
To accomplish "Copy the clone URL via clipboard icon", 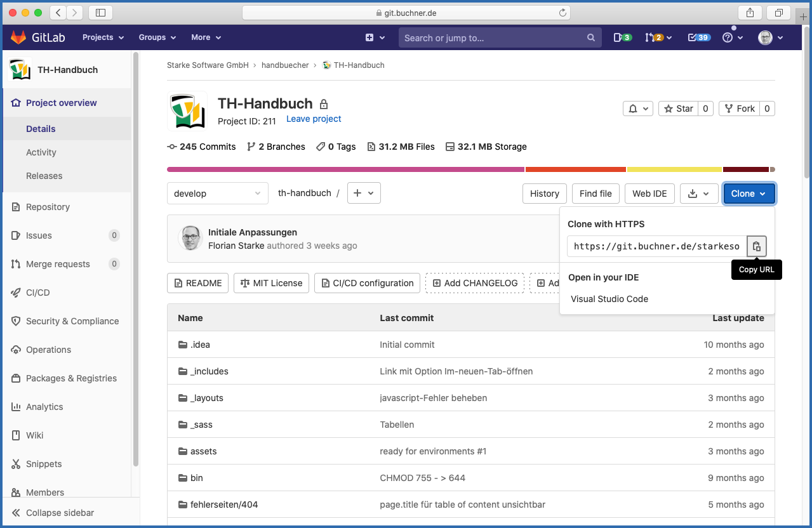I will pyautogui.click(x=756, y=246).
